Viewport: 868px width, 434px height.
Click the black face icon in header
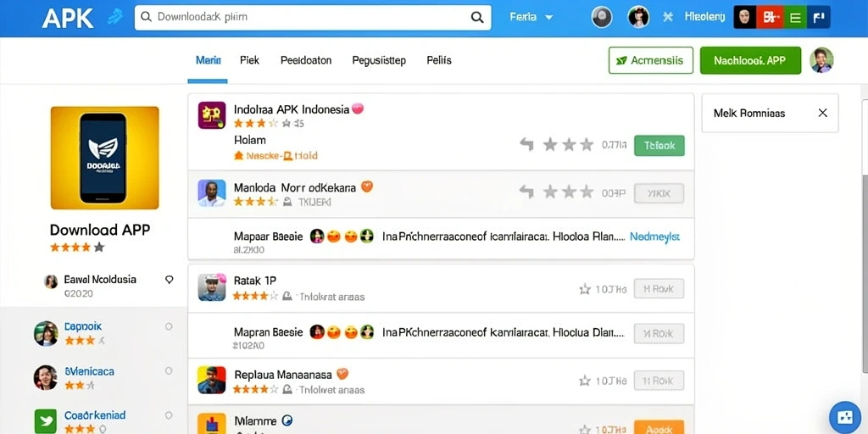(x=744, y=17)
